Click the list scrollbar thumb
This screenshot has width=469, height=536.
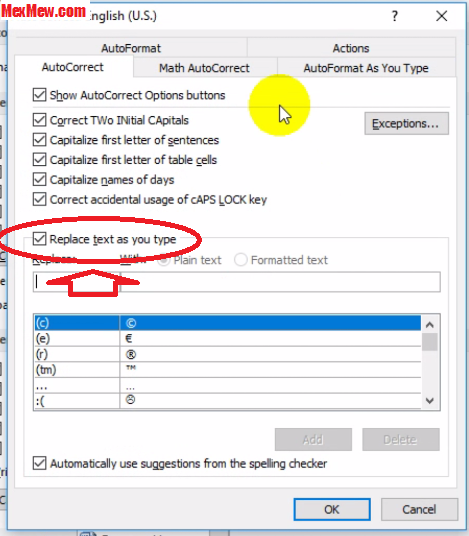[x=430, y=342]
